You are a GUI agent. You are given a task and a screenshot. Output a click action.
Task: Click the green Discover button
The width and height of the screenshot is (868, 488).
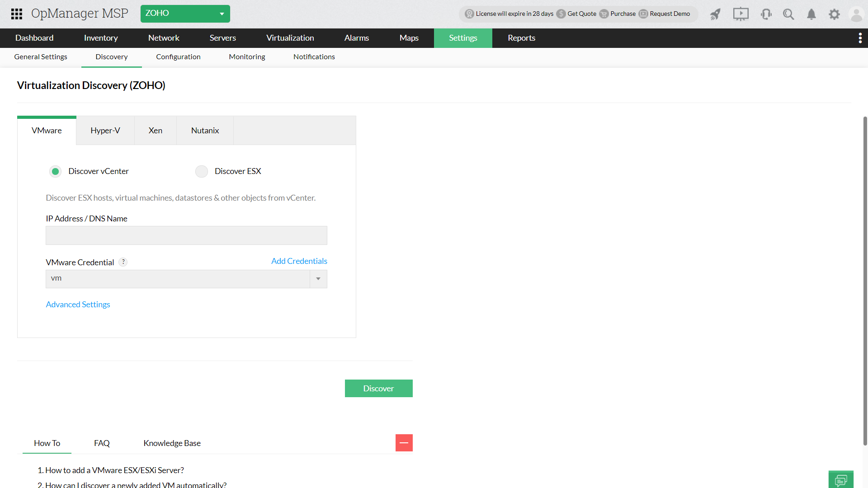(378, 388)
